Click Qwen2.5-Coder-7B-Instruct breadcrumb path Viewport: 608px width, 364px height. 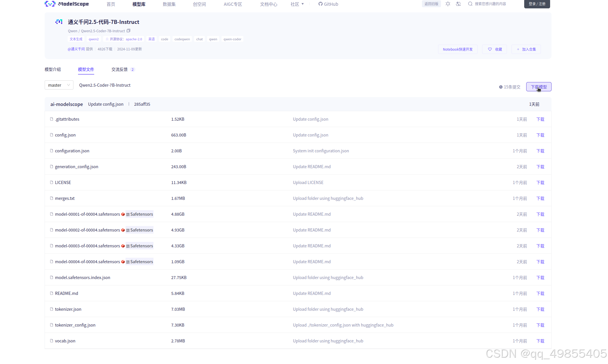(x=105, y=85)
